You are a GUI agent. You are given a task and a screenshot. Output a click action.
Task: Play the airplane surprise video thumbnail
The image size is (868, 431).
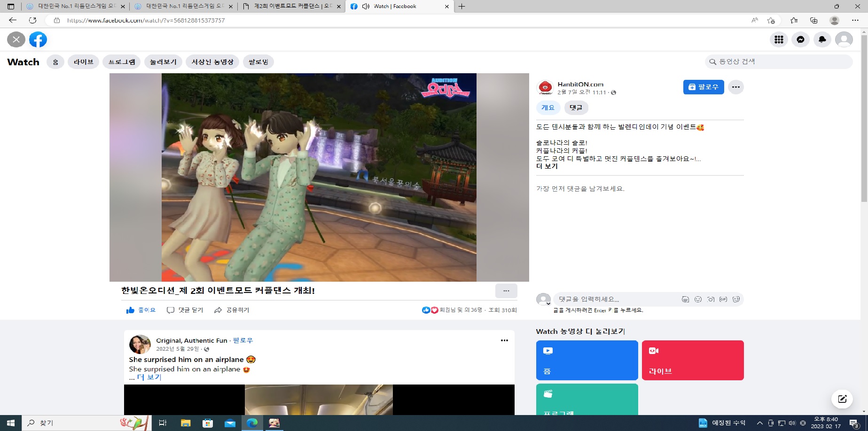(319, 400)
